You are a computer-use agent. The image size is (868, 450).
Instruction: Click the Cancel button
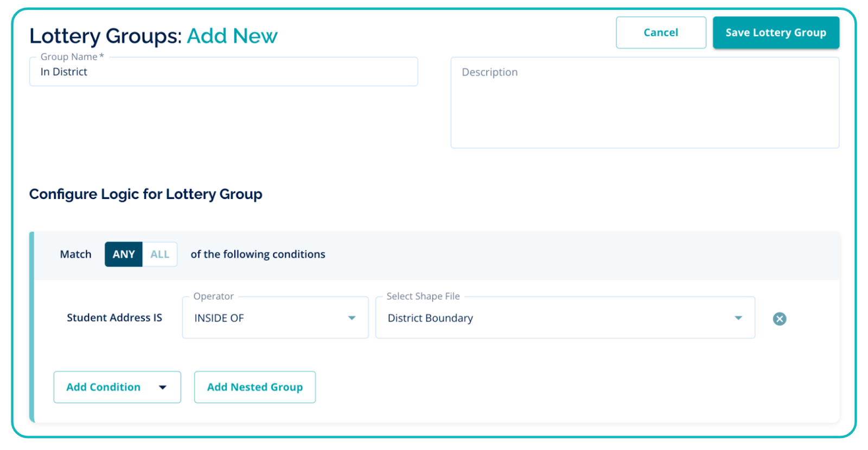pyautogui.click(x=661, y=33)
